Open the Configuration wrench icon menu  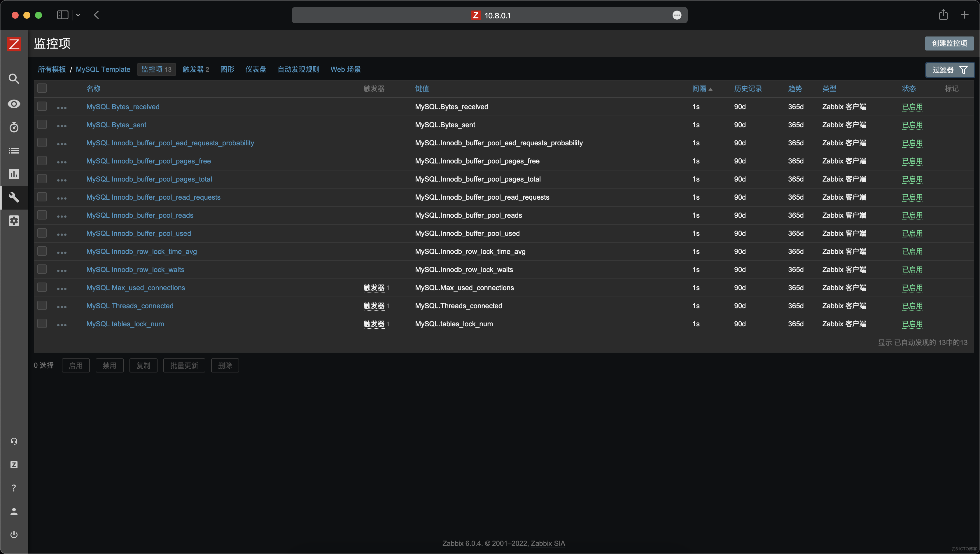(14, 197)
